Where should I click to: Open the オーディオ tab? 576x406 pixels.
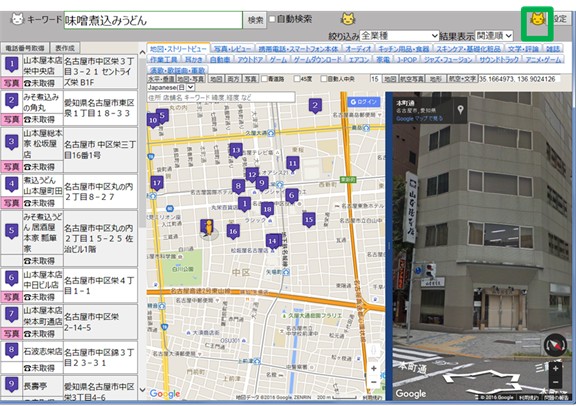[x=359, y=49]
